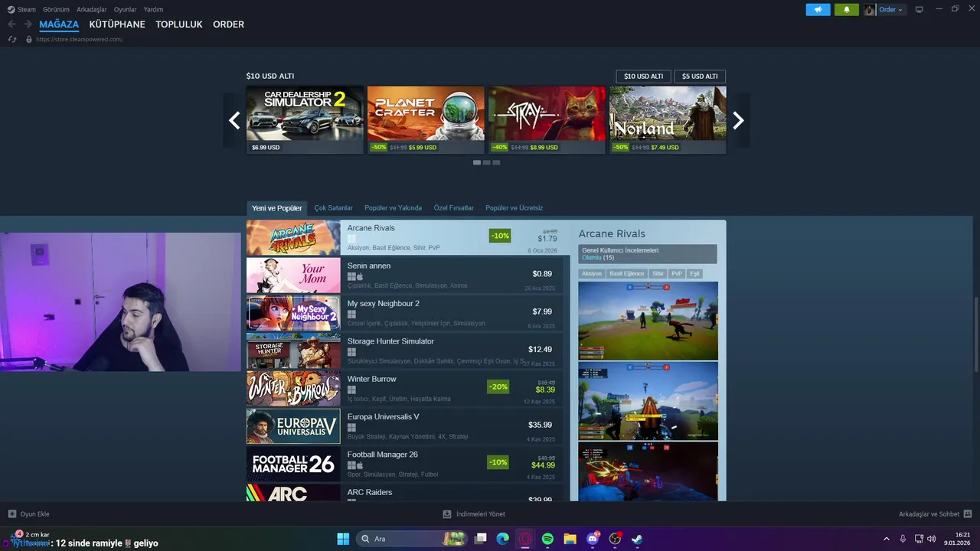Click the $10 USD ALTI filter button
980x551 pixels.
(643, 77)
